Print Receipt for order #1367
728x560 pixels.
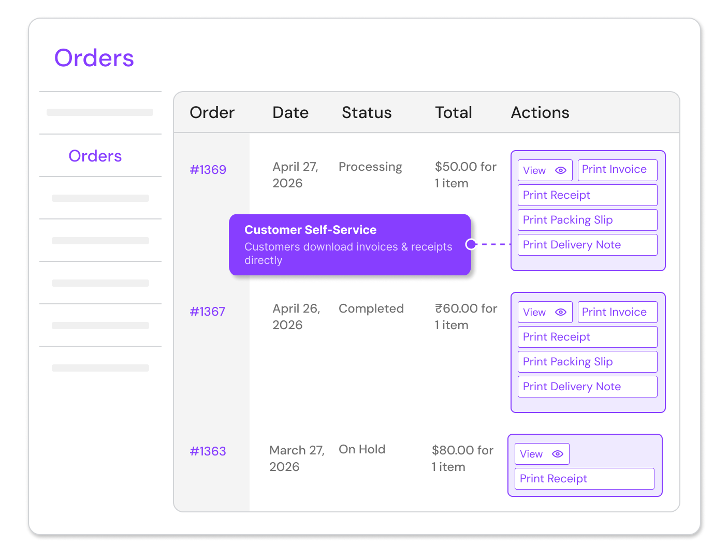tap(587, 337)
